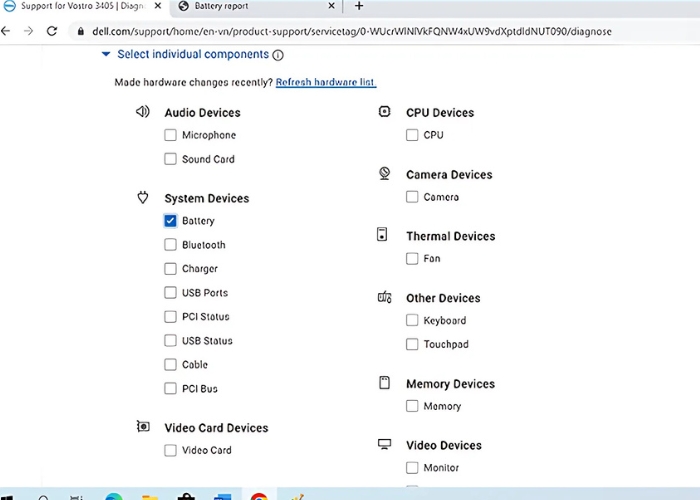The image size is (700, 500).
Task: Uncheck the Battery checkbox
Action: [x=170, y=221]
